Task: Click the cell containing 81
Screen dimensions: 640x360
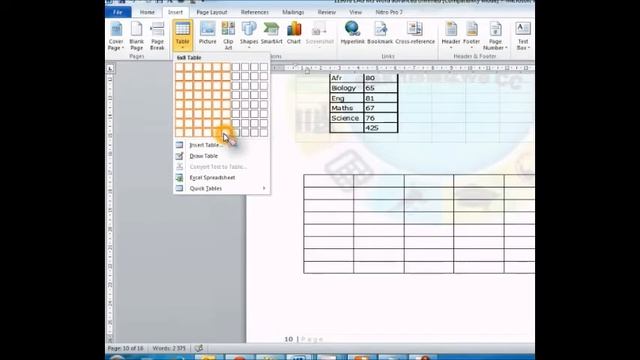Action: point(380,98)
